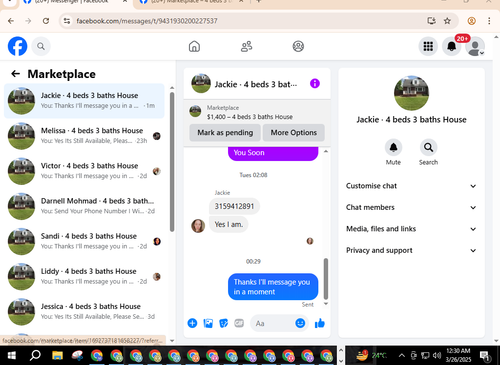Open the Friends icon in top navigation

(x=246, y=46)
